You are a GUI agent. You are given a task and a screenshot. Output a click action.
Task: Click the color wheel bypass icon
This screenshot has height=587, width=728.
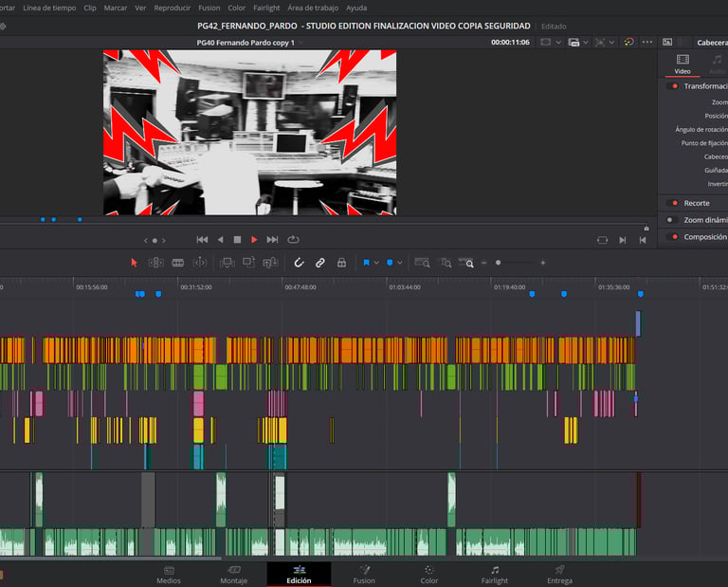point(628,43)
